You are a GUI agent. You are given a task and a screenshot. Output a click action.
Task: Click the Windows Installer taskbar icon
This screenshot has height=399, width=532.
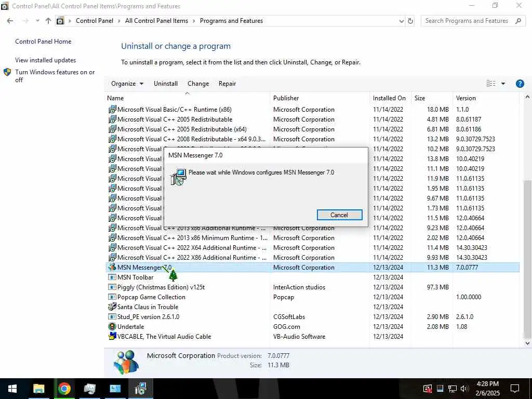(140, 389)
